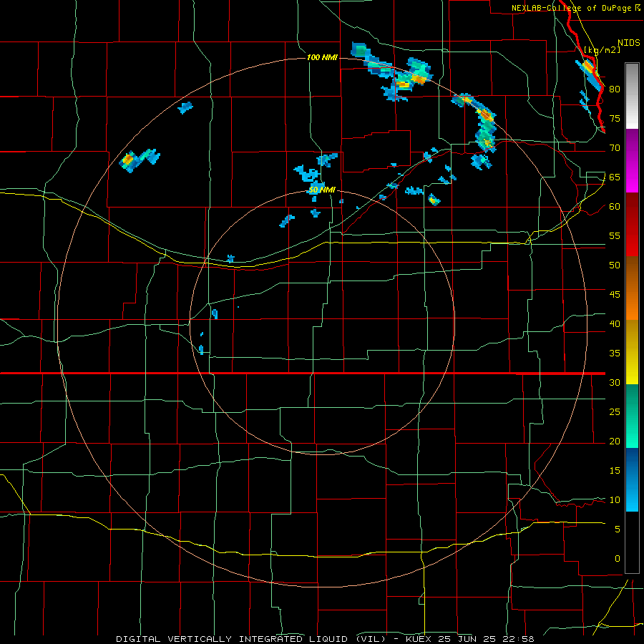The image size is (644, 644).
Task: Pick the magenta-purple segment of the color bar
Action: [x=632, y=160]
